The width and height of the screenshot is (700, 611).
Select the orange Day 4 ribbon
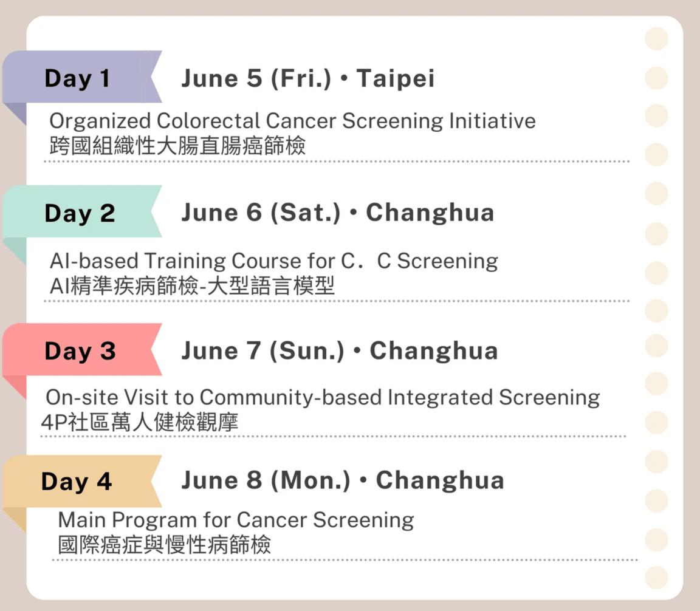point(77,482)
